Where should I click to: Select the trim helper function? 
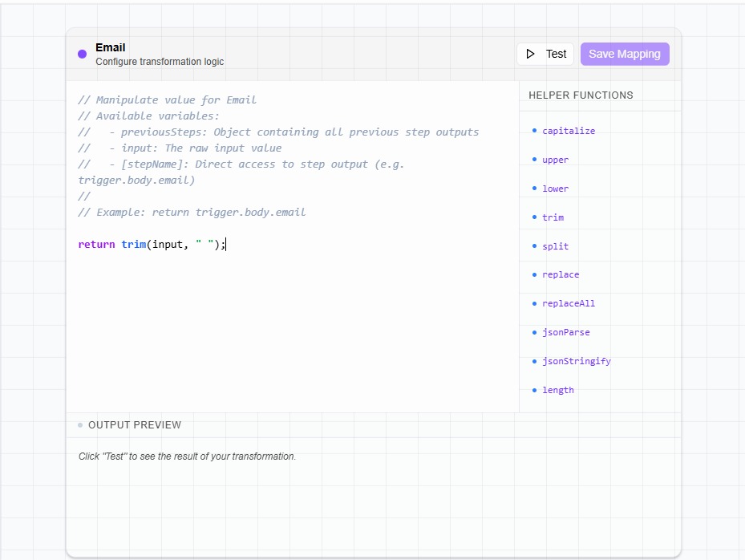click(x=553, y=217)
